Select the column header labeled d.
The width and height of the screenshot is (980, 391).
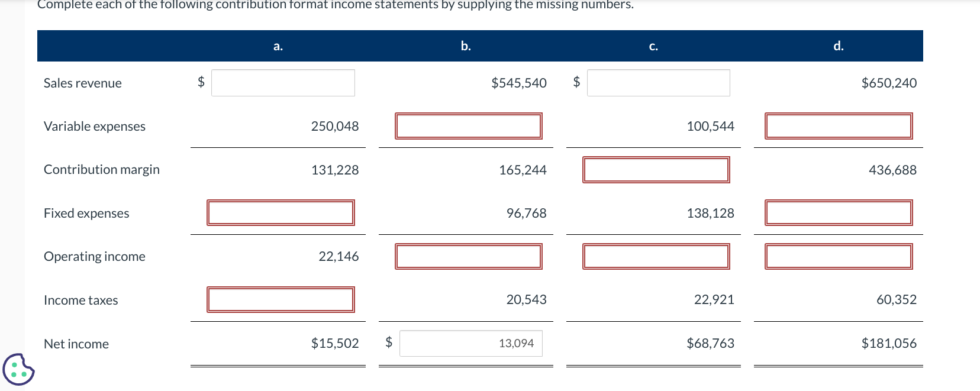tap(838, 46)
